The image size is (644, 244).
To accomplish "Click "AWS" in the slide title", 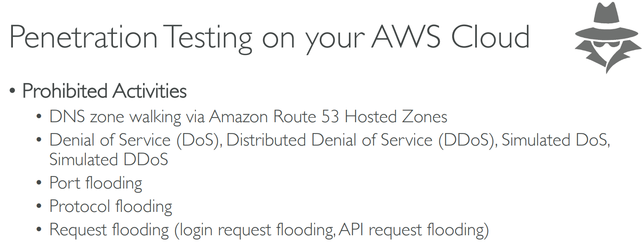I will pyautogui.click(x=406, y=38).
